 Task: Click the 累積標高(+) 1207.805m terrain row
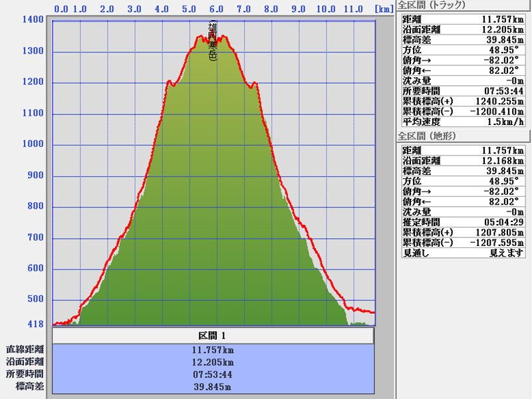[463, 232]
